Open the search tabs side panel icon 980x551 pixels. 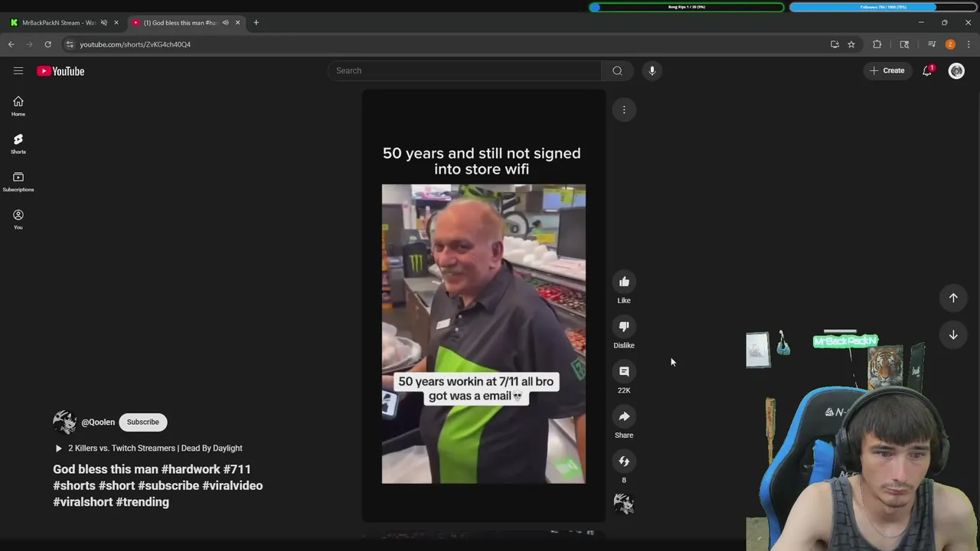click(x=904, y=44)
